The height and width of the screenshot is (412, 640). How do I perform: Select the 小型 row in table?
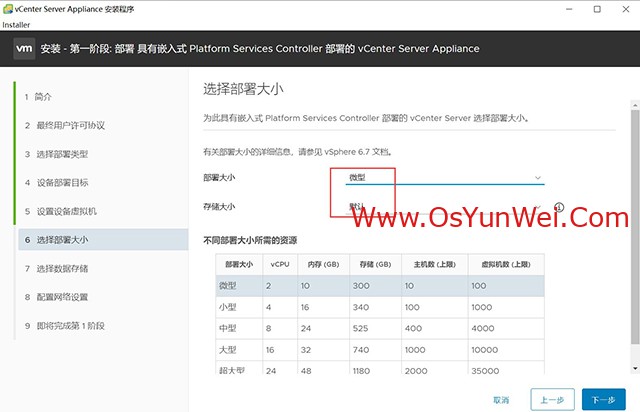(x=380, y=307)
